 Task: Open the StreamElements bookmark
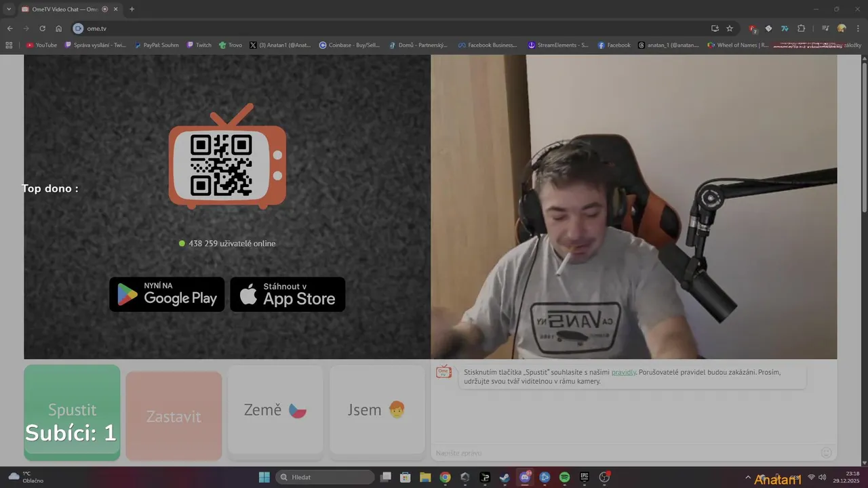[558, 45]
